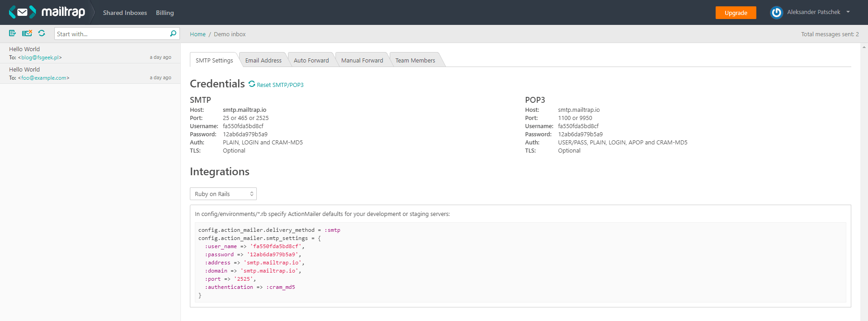Switch to the Email Address tab
The image size is (868, 321).
[263, 60]
